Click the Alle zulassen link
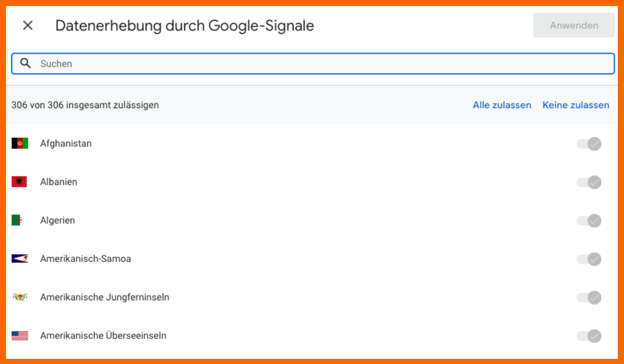 click(x=502, y=105)
